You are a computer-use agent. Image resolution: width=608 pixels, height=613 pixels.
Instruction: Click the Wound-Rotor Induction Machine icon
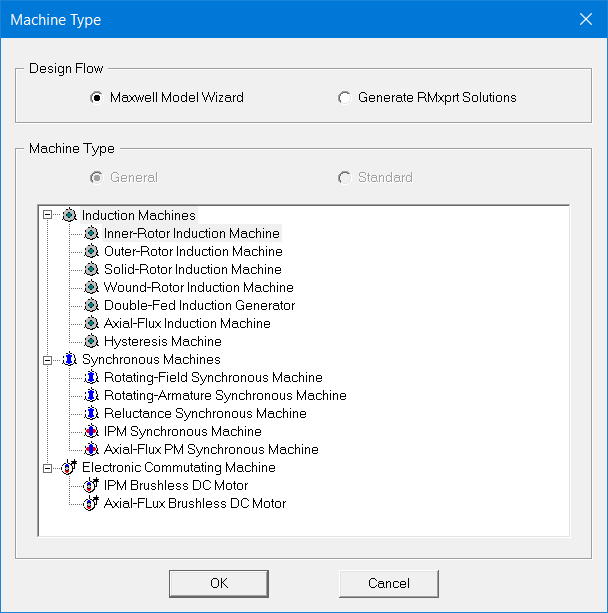pyautogui.click(x=91, y=287)
